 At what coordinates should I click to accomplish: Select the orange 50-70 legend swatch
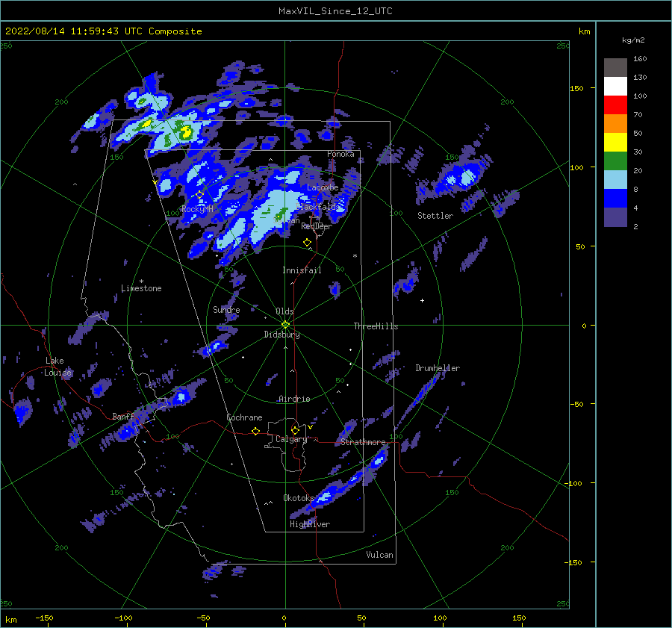pyautogui.click(x=615, y=123)
